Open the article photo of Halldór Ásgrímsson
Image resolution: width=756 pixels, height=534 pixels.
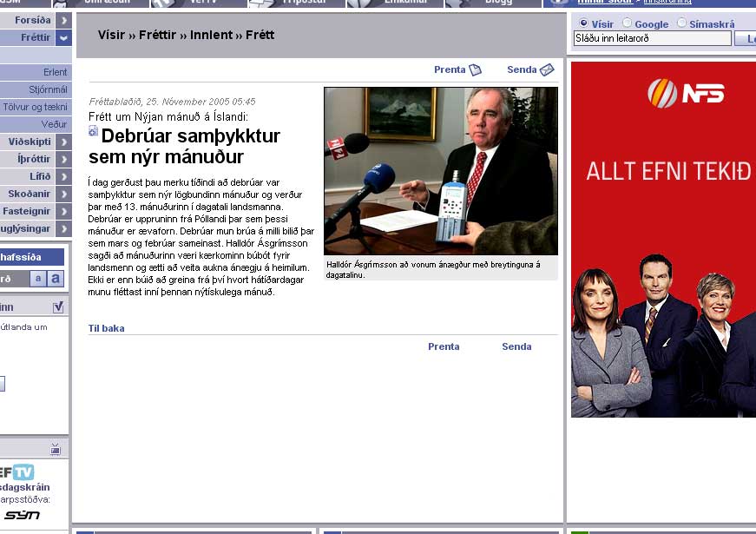441,171
